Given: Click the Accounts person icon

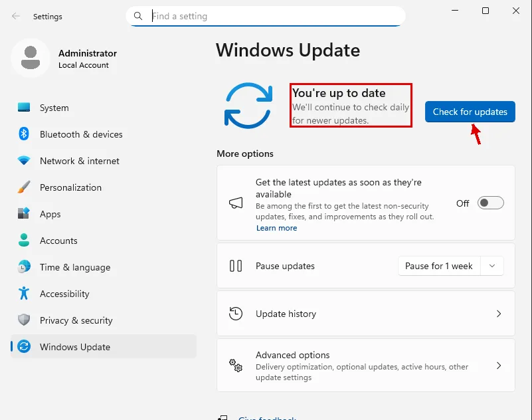Looking at the screenshot, I should tap(24, 240).
